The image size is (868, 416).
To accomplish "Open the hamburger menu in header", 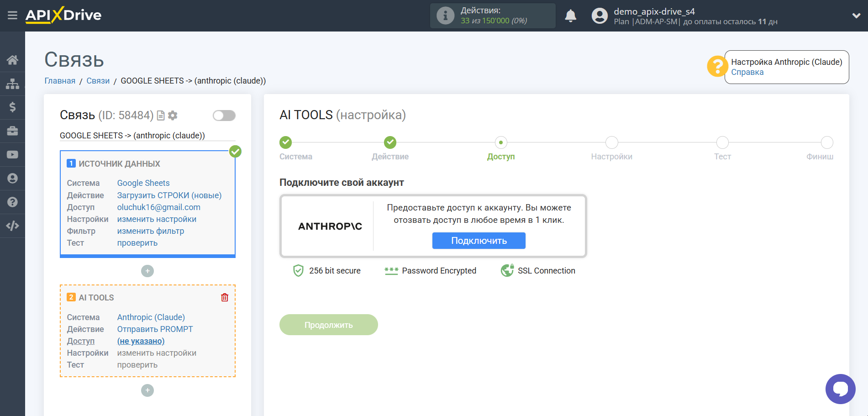I will point(12,16).
